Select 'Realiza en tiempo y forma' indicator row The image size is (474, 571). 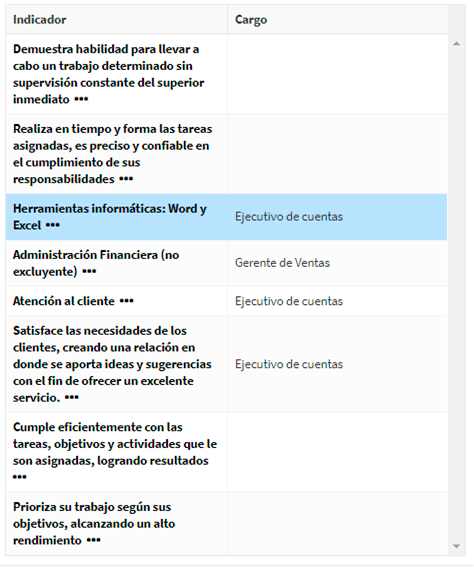226,154
